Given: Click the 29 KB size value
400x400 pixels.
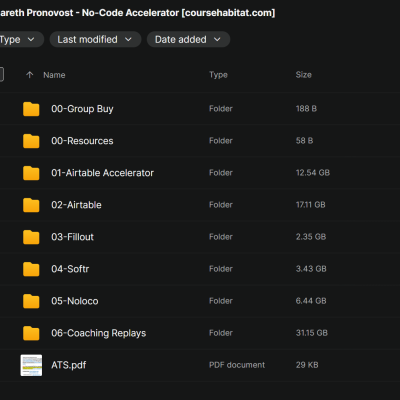Looking at the screenshot, I should (x=307, y=365).
